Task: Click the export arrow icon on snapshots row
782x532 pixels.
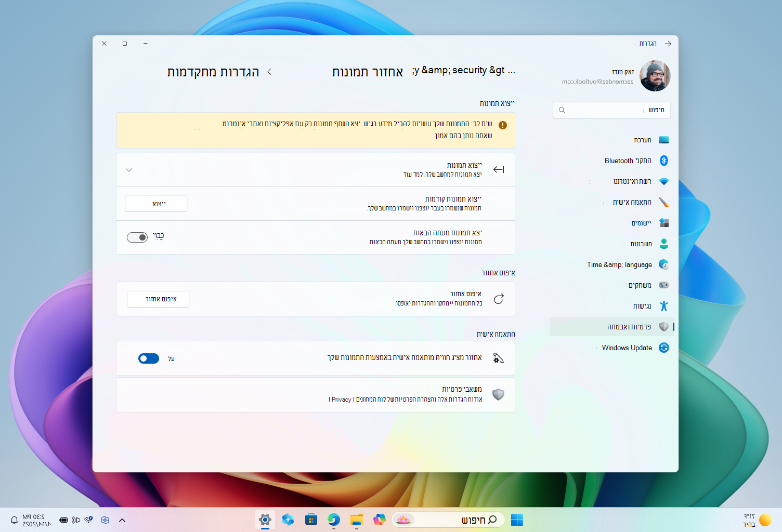Action: (499, 169)
